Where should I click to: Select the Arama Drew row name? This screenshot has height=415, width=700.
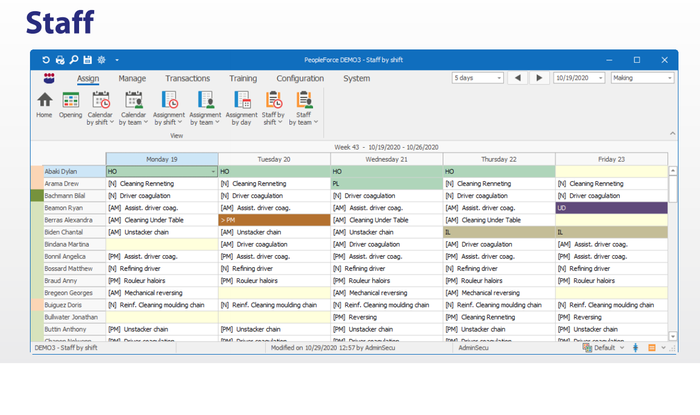[x=74, y=183]
